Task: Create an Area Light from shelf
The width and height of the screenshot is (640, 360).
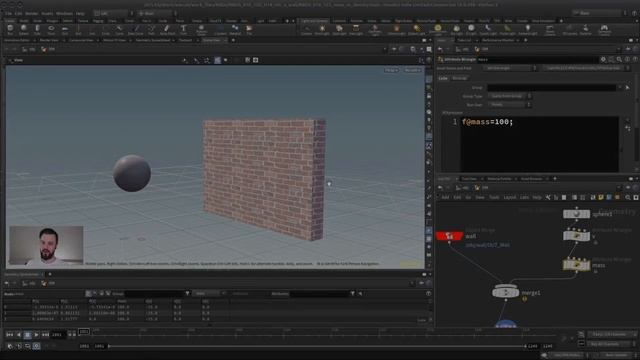Action: [356, 29]
